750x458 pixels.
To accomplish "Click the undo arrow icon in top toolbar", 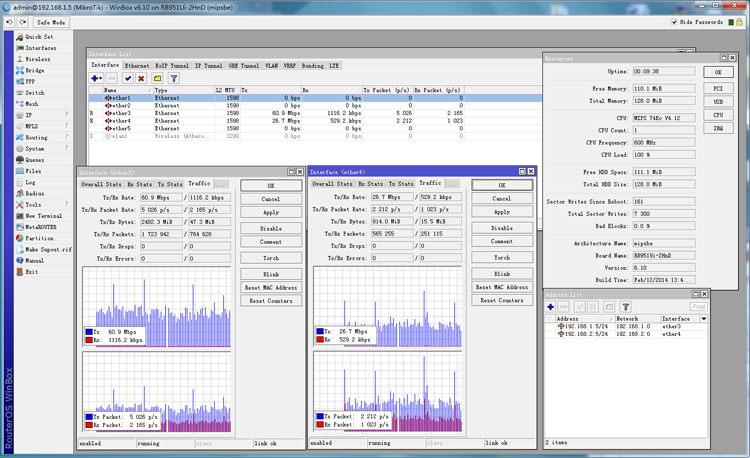I will click(x=9, y=21).
